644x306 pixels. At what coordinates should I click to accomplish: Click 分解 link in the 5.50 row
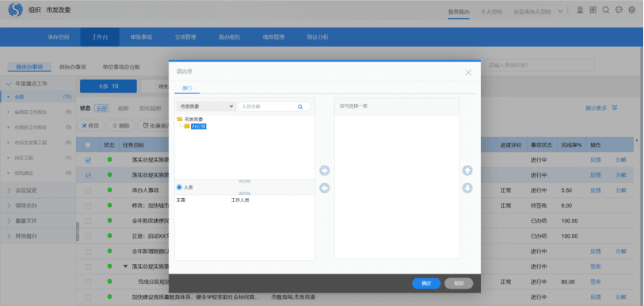[620, 190]
